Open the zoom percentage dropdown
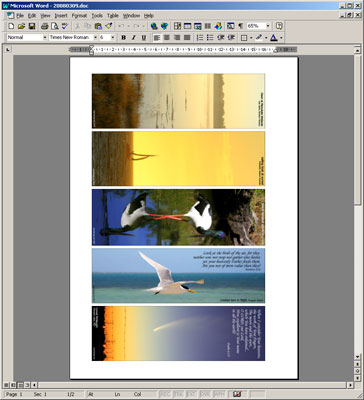The height and width of the screenshot is (400, 364). pos(268,26)
